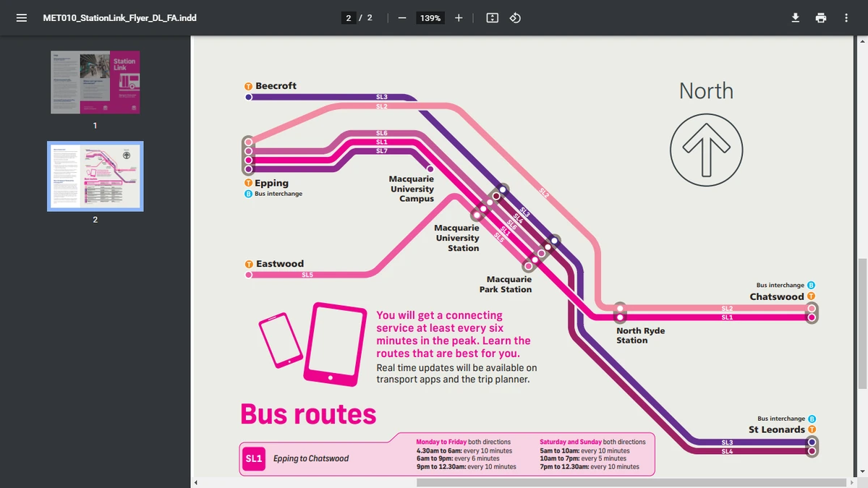Open the three-dot more actions menu
Screen dimensions: 868x488
846,17
